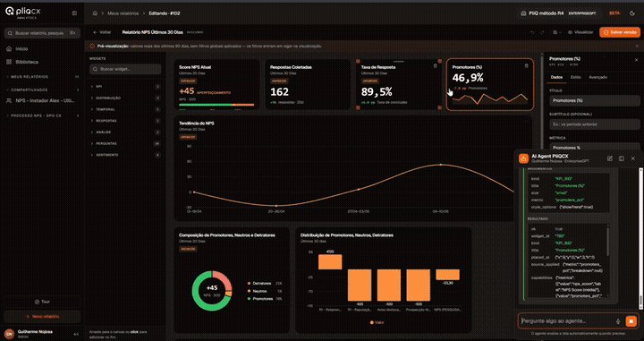
Task: Click the Novo relatório button
Action: coord(42,317)
